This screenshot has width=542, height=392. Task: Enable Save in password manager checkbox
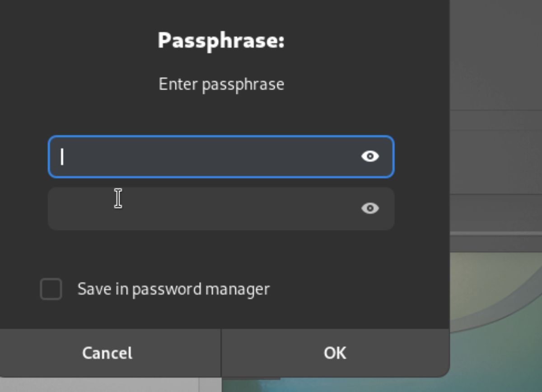coord(51,289)
